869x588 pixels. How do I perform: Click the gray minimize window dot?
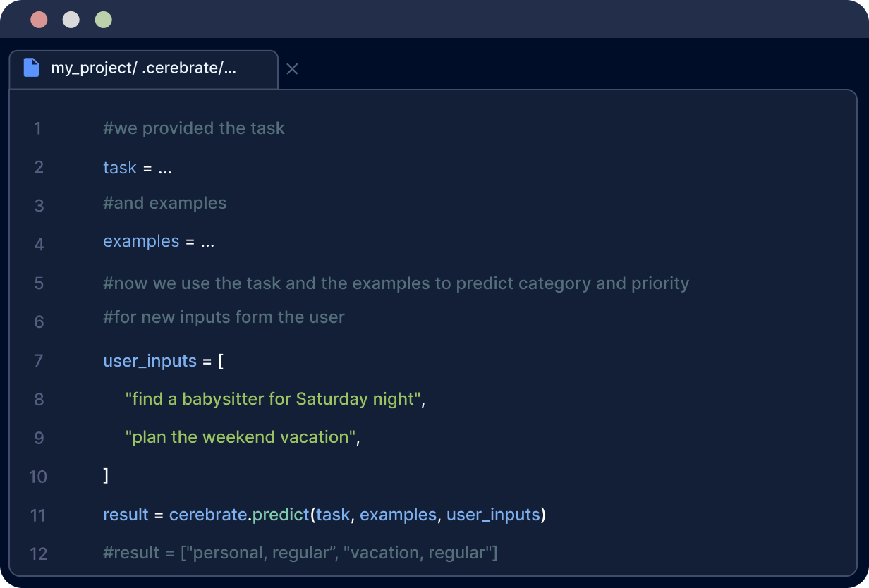pos(71,20)
